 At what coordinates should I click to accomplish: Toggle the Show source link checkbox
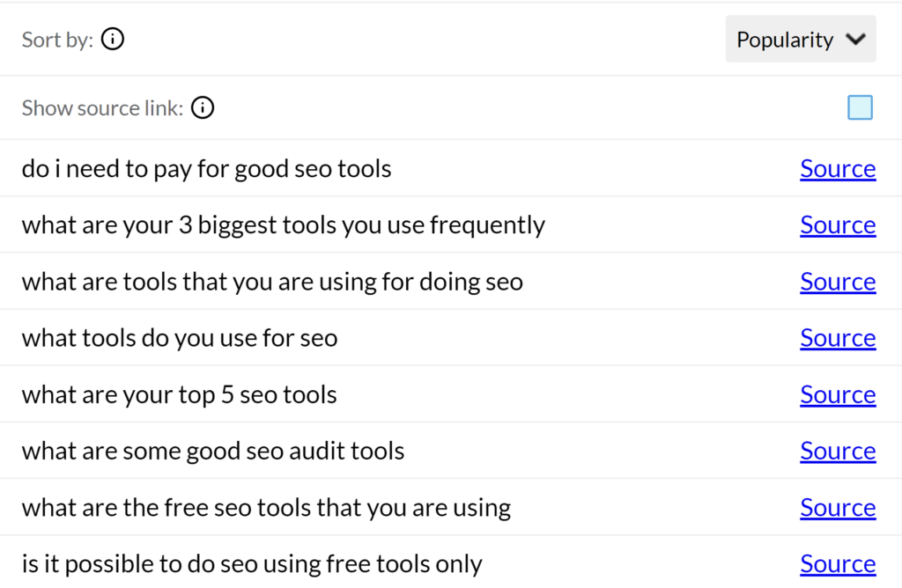point(860,107)
